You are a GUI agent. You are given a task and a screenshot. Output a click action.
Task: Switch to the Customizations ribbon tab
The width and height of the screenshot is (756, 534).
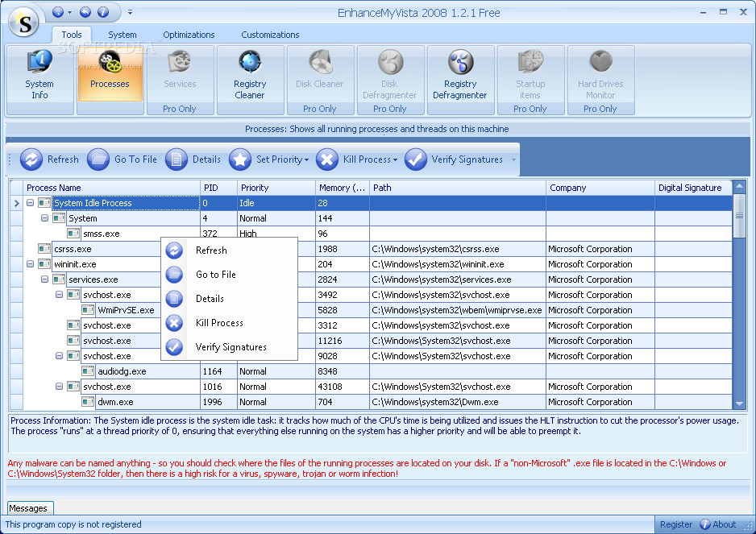[x=270, y=35]
